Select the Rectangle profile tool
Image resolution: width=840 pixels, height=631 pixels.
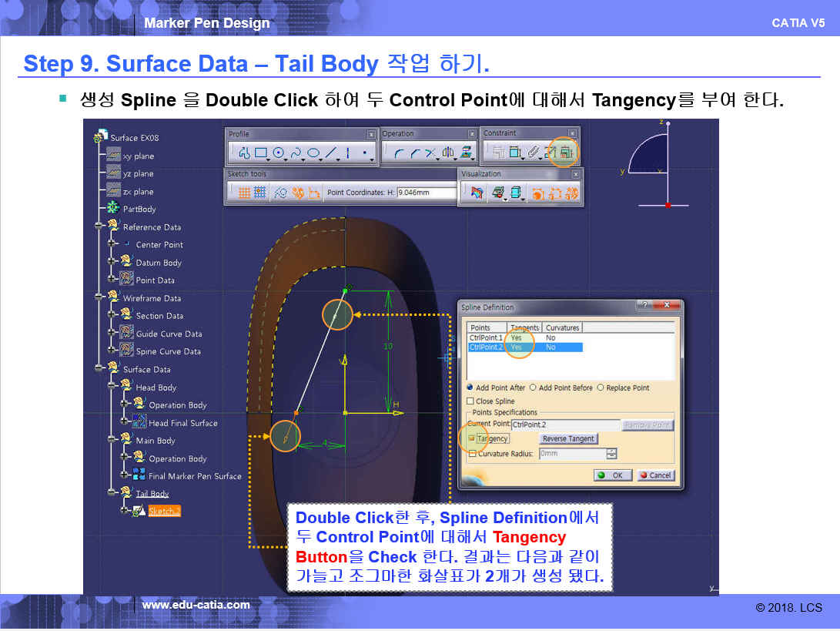[x=261, y=153]
